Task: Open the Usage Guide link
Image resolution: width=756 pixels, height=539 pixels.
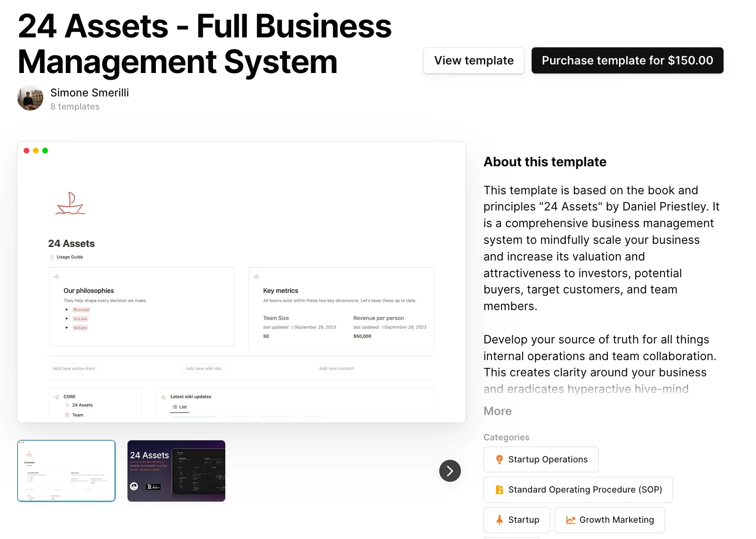Action: click(x=70, y=257)
